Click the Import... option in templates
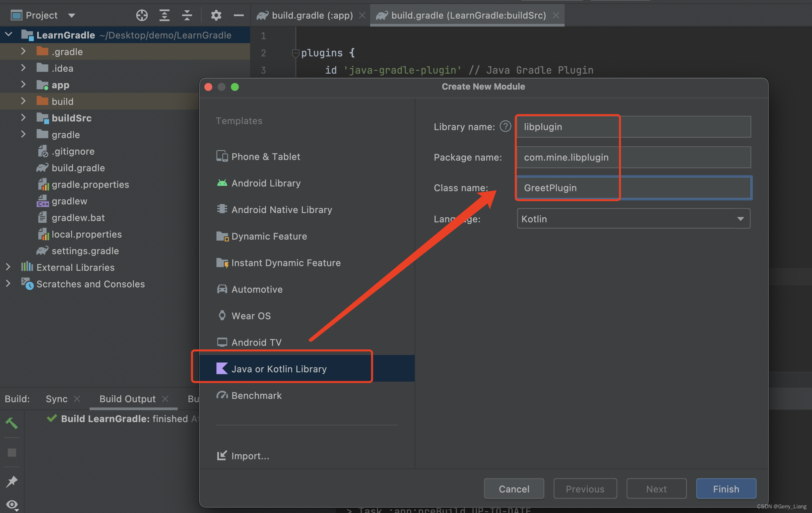Screen dimensions: 812x513 click(x=243, y=456)
